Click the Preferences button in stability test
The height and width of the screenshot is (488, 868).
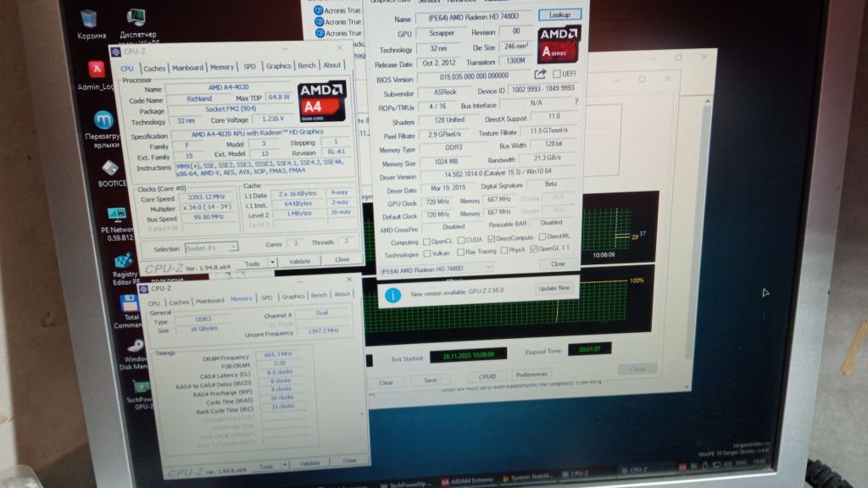pyautogui.click(x=531, y=374)
